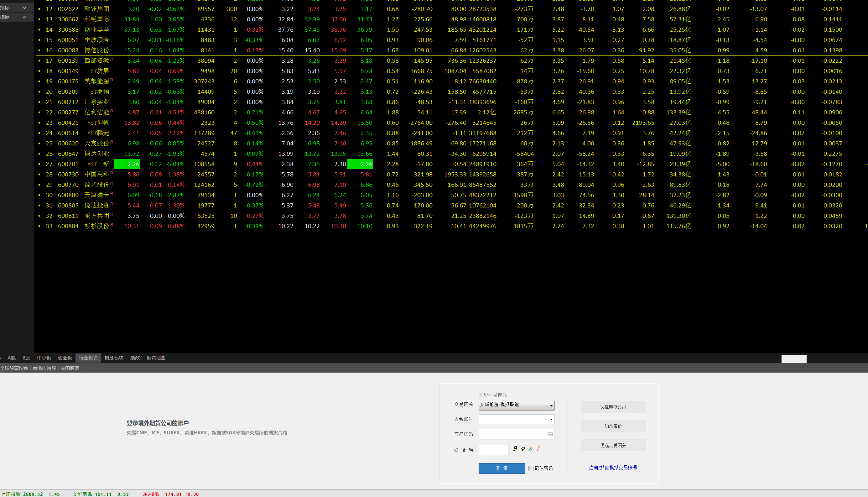Open the 板块地图 tab
This screenshot has height=497, width=868.
coord(156,358)
